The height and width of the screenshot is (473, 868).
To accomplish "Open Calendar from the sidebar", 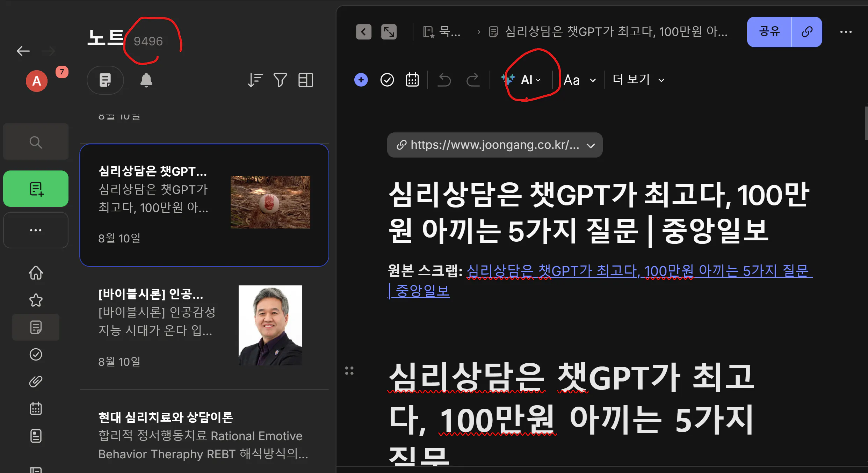I will tap(36, 408).
